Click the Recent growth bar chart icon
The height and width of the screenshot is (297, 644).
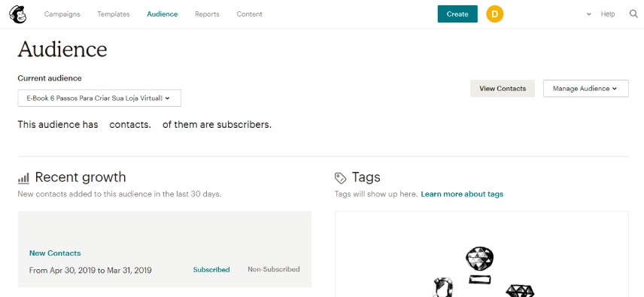point(23,178)
